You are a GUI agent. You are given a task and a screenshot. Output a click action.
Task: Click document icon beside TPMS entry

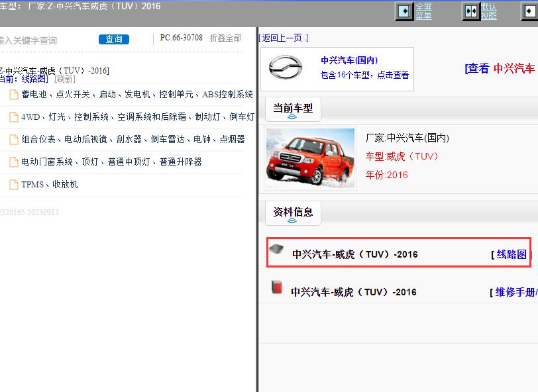14,185
